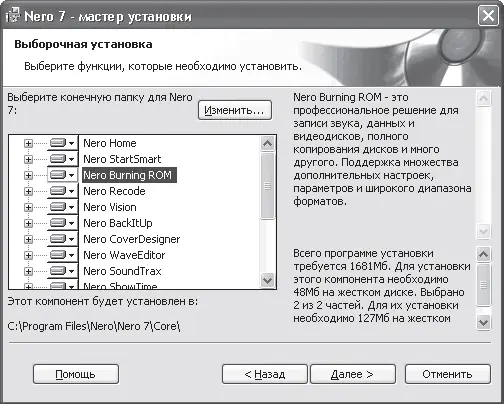Click disk space panel scroll up arrow
Screen dimensions: 504x404
point(483,254)
